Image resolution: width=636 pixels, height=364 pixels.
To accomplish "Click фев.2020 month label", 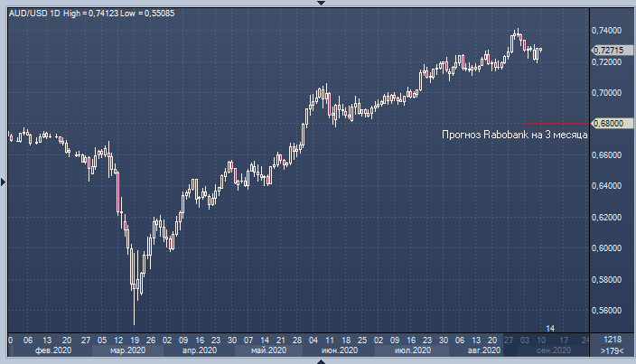I will point(53,350).
